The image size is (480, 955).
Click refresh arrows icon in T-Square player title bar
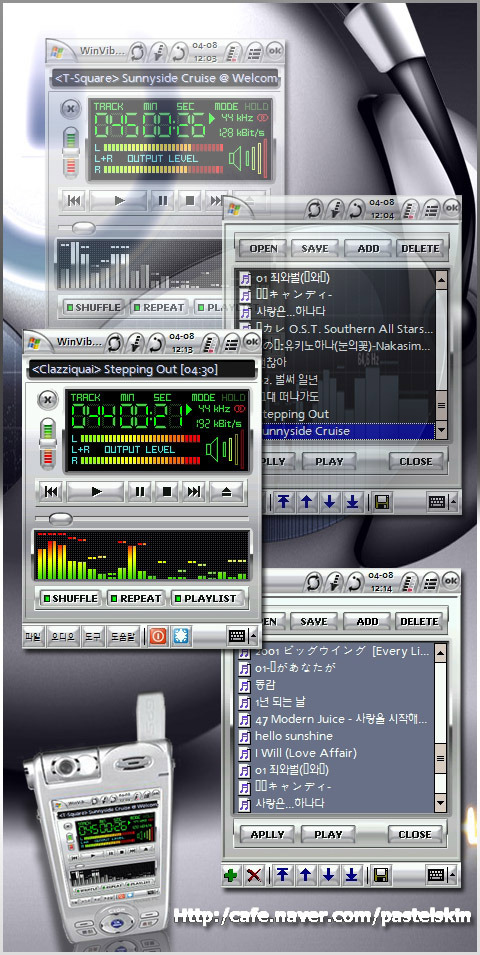(x=138, y=51)
